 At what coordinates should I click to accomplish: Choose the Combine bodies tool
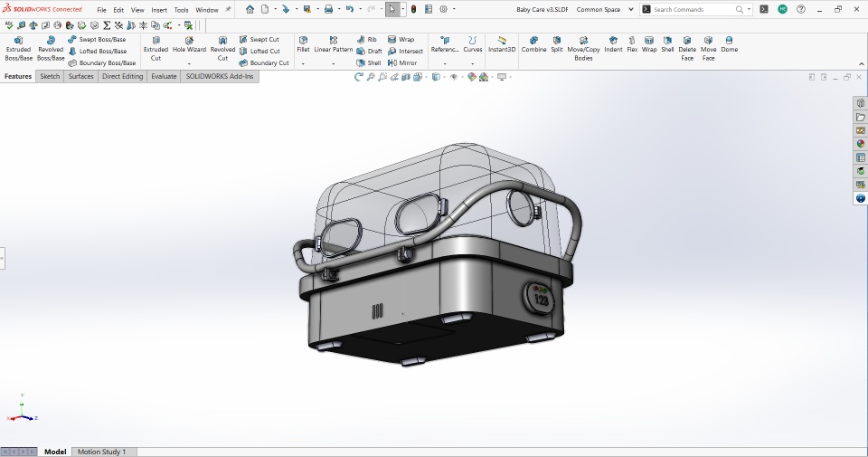pyautogui.click(x=533, y=45)
